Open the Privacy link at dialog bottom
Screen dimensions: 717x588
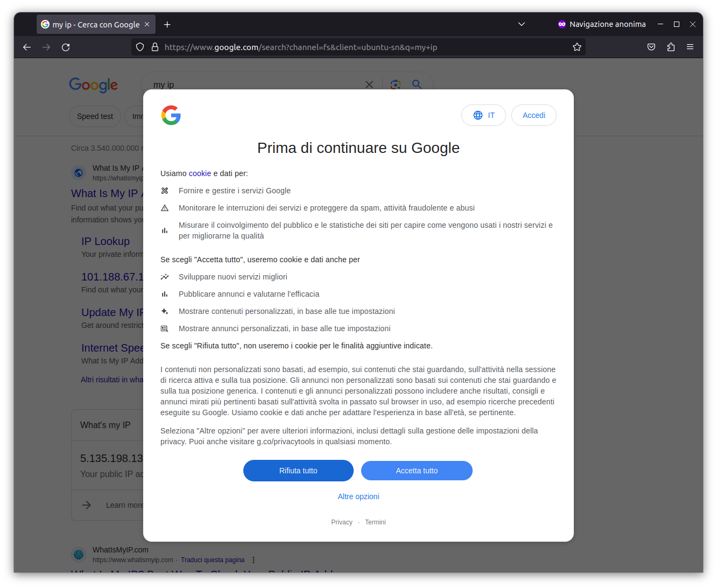[342, 522]
